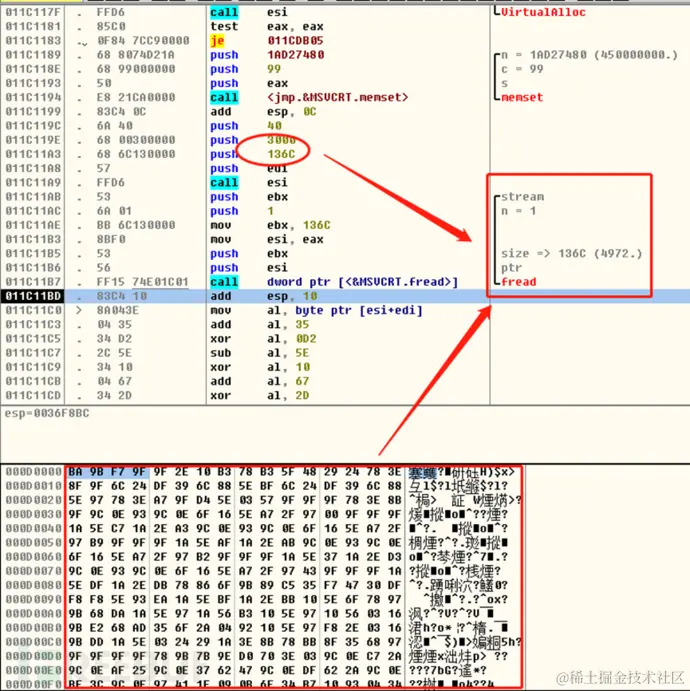Click the 'test eax, eax' instruction
The image size is (690, 691).
[x=267, y=26]
